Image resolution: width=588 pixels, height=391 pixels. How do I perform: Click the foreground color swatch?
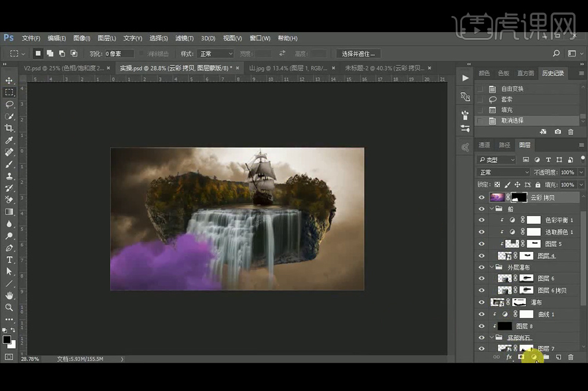(x=7, y=339)
